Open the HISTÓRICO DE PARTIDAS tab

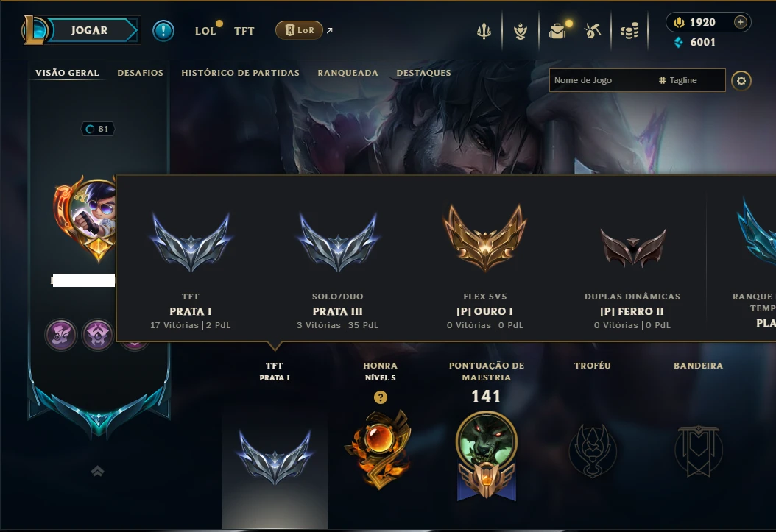point(240,73)
